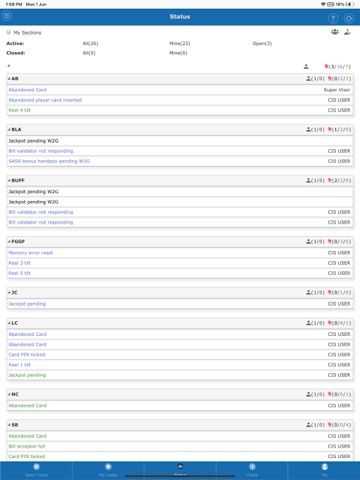The height and width of the screenshot is (480, 360).
Task: Click the person icon above the AB section
Action: coord(306,67)
